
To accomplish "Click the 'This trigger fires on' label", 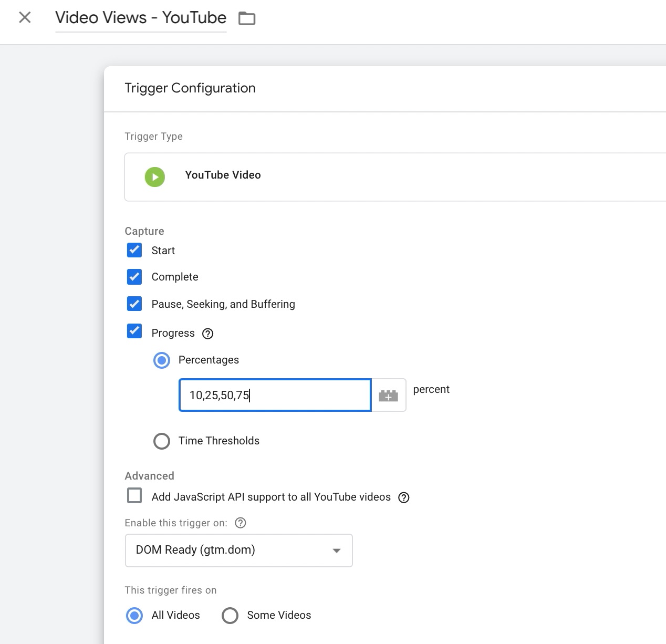I will [171, 590].
